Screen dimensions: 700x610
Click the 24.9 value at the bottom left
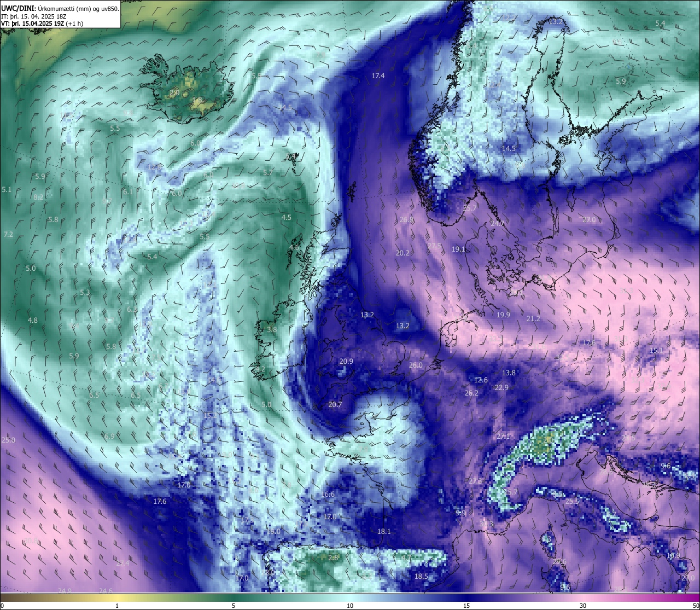[x=65, y=591]
